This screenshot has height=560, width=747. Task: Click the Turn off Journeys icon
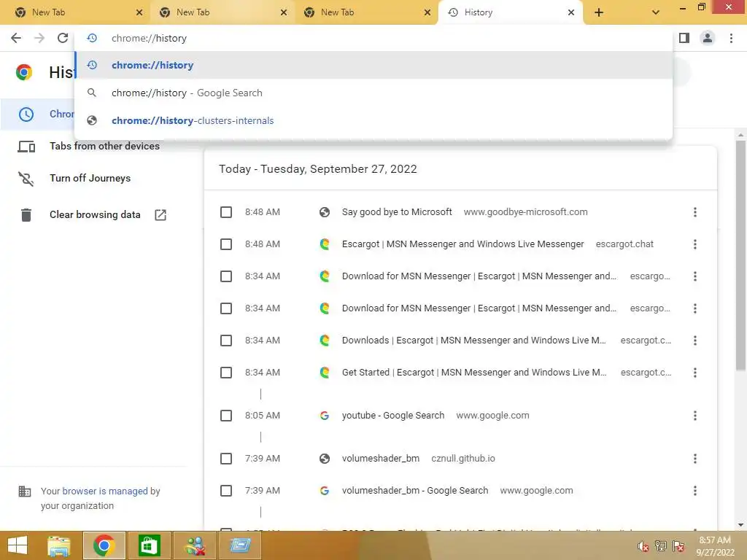[26, 179]
